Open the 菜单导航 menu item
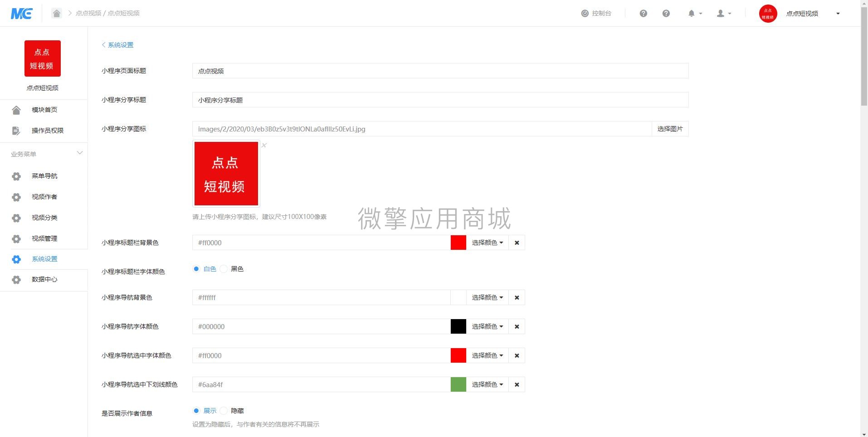 click(x=44, y=176)
